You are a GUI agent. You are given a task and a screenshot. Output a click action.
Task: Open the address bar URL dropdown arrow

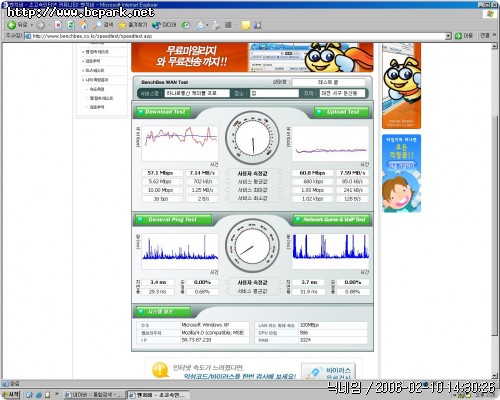point(448,36)
